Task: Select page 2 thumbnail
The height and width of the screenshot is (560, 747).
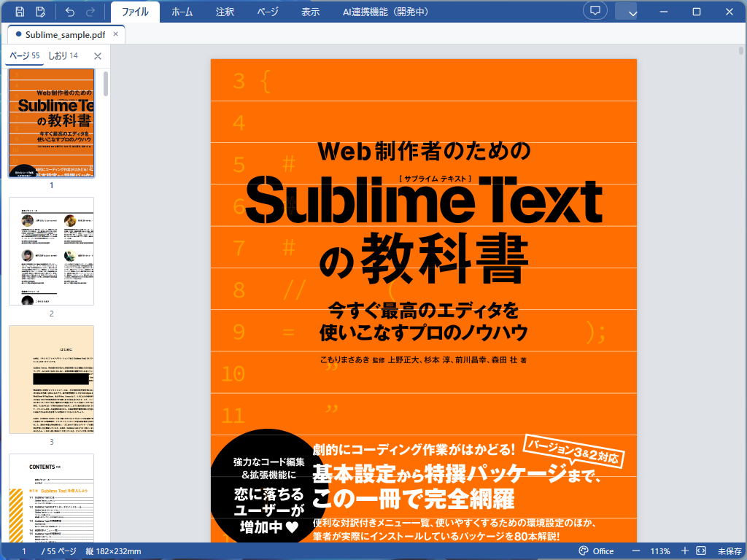Action: (x=52, y=251)
